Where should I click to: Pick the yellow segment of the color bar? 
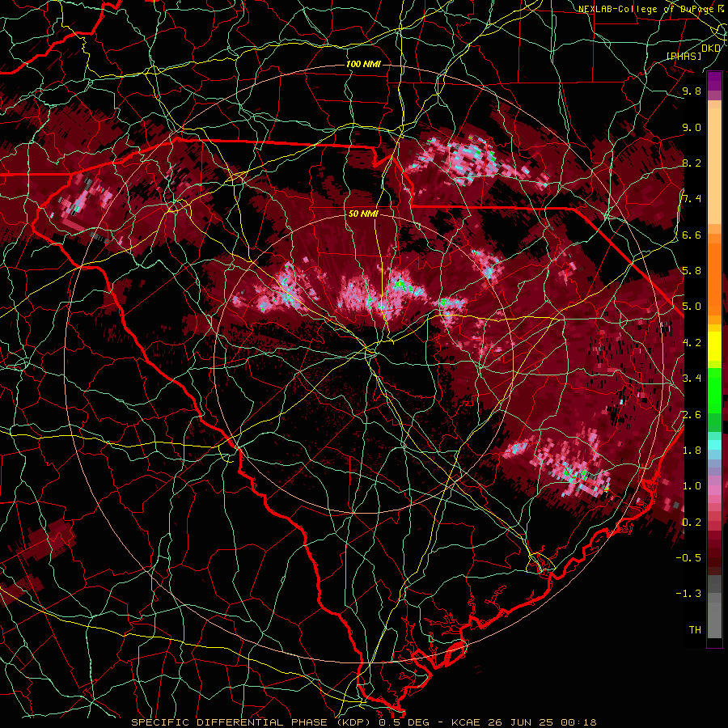tap(714, 346)
